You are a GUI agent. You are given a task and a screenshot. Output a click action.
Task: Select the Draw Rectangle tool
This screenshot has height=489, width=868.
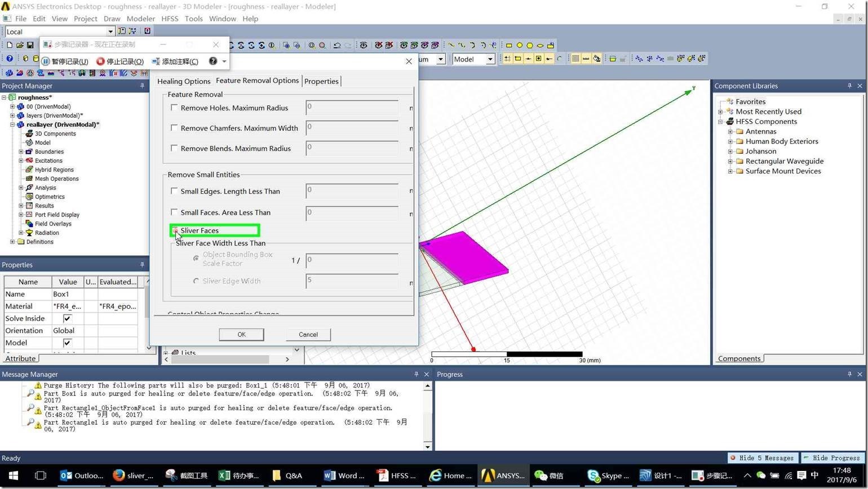509,45
